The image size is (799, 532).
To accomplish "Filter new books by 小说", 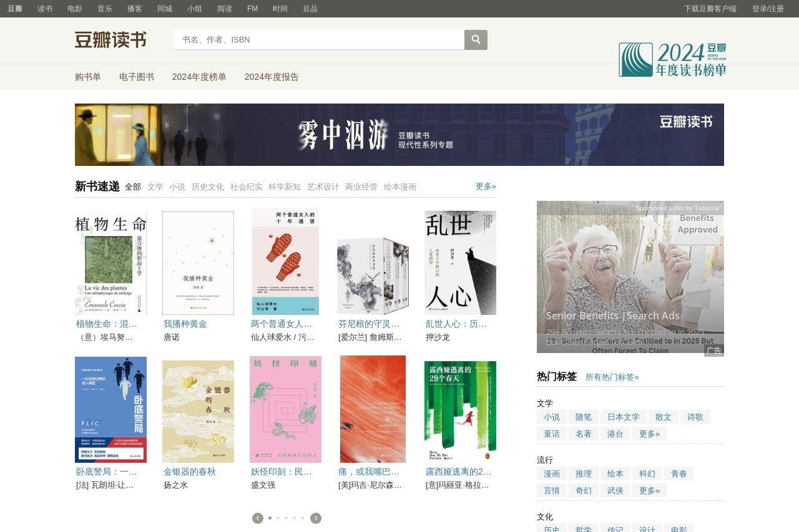I will point(177,186).
